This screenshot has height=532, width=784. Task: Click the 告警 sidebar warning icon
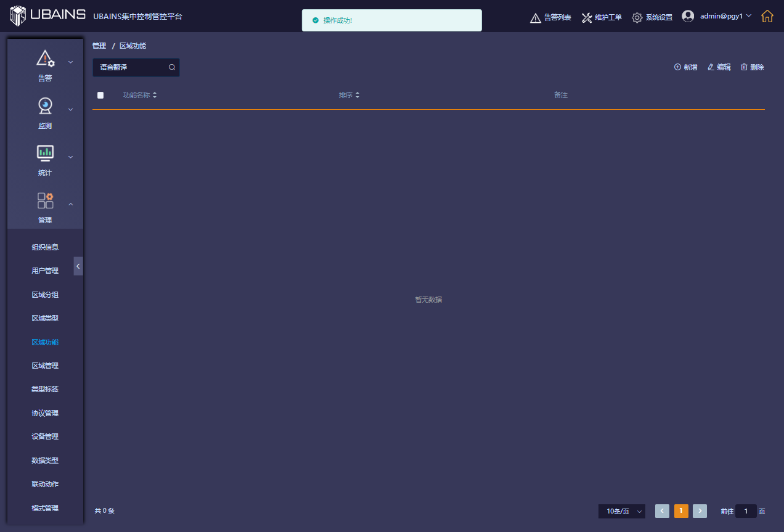click(46, 59)
